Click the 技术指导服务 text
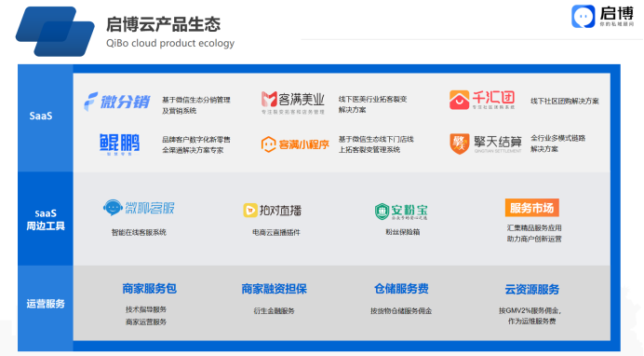 [x=146, y=309]
